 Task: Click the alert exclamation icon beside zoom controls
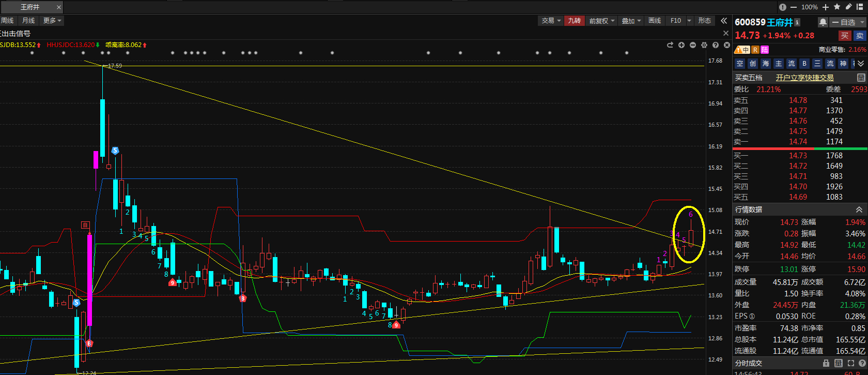782,7
